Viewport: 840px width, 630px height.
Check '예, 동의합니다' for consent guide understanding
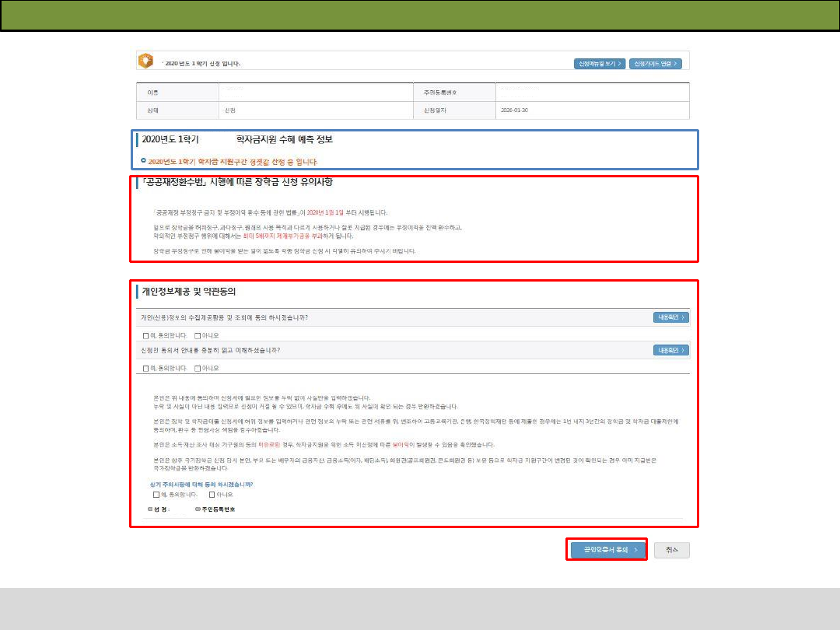pos(145,368)
